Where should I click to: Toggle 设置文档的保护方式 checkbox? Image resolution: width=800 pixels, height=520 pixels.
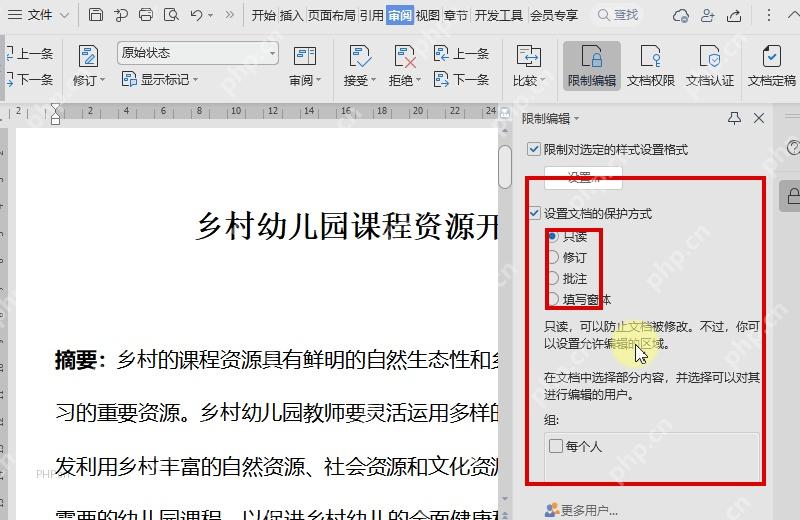click(534, 213)
